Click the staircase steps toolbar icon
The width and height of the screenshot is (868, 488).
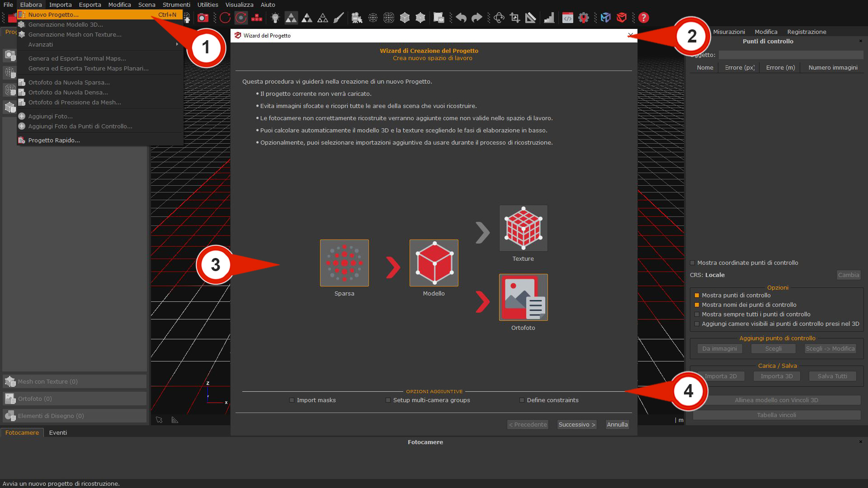(x=549, y=18)
